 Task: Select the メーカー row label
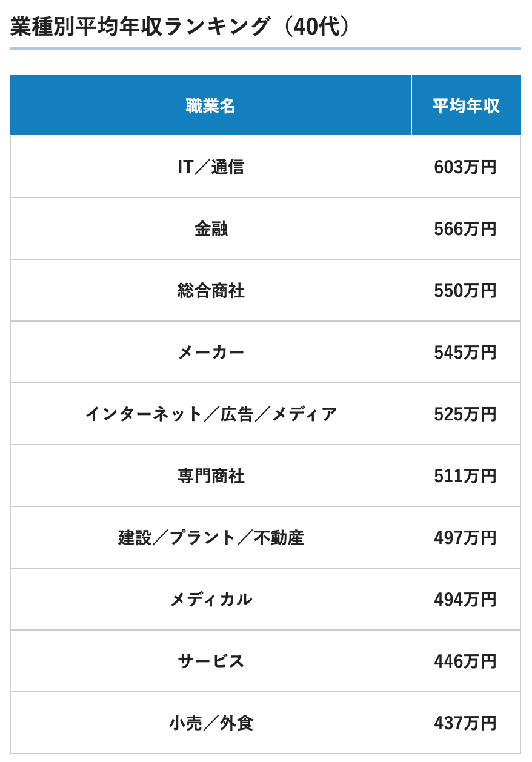tap(210, 353)
